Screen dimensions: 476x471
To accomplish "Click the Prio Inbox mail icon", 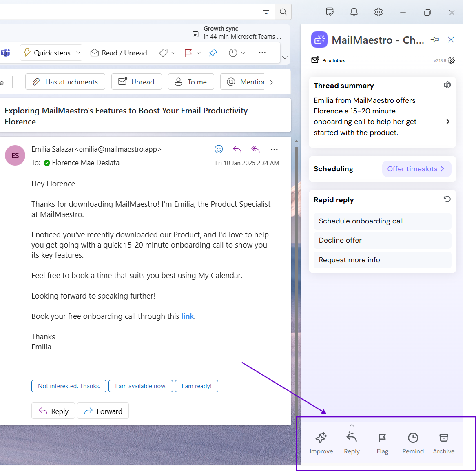I will coord(315,60).
